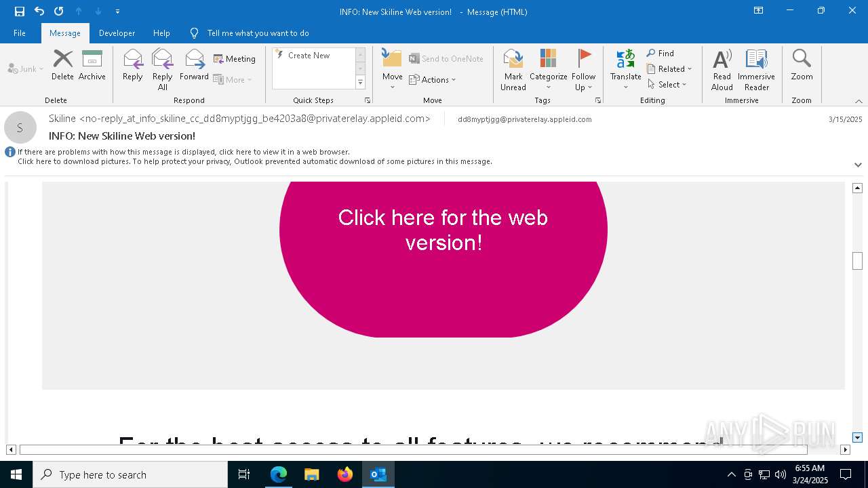Viewport: 868px width, 488px height.
Task: Reply with a Meeting
Action: pos(235,59)
